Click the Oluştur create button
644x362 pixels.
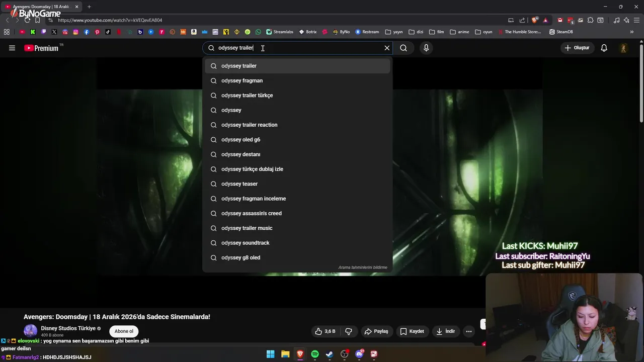577,48
